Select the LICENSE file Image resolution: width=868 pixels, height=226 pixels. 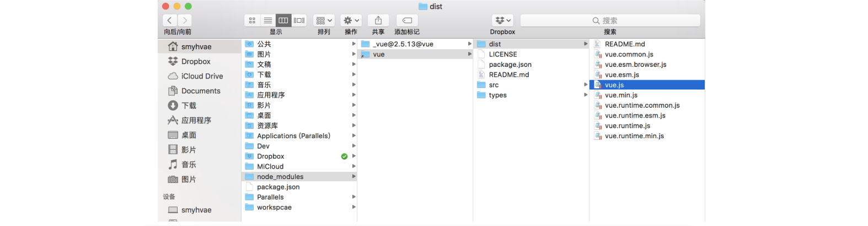click(531, 54)
